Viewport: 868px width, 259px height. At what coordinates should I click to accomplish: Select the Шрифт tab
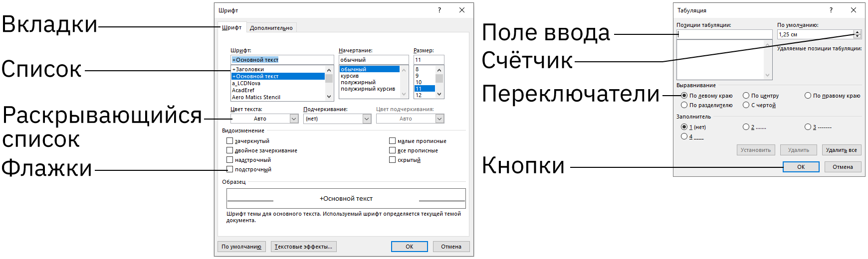tap(231, 27)
